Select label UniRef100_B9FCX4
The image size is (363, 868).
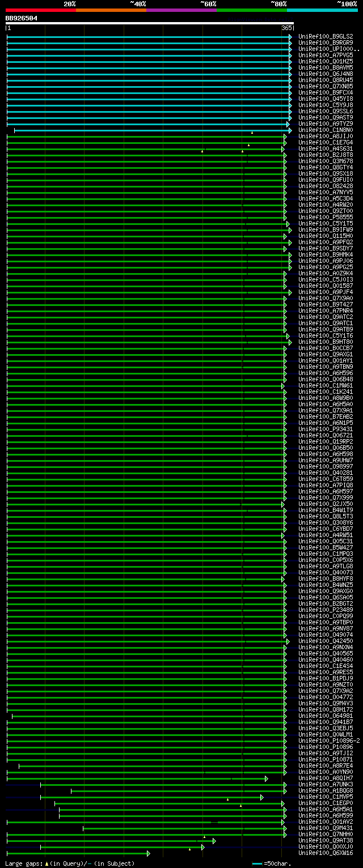click(326, 92)
